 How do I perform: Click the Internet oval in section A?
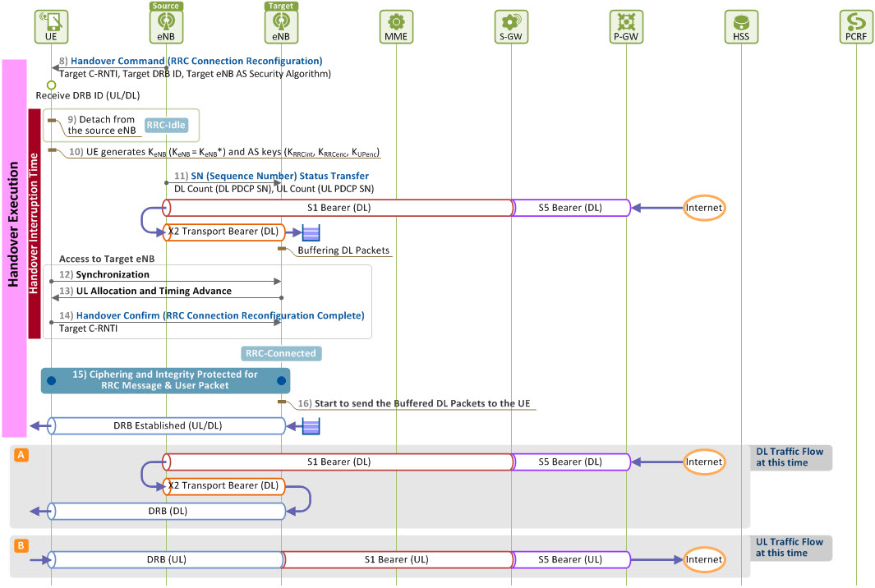point(704,462)
